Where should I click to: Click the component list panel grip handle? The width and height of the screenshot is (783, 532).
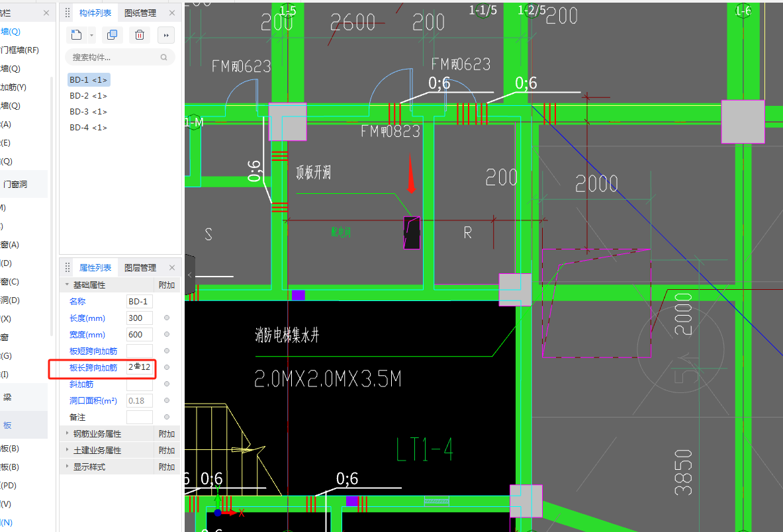[x=68, y=13]
